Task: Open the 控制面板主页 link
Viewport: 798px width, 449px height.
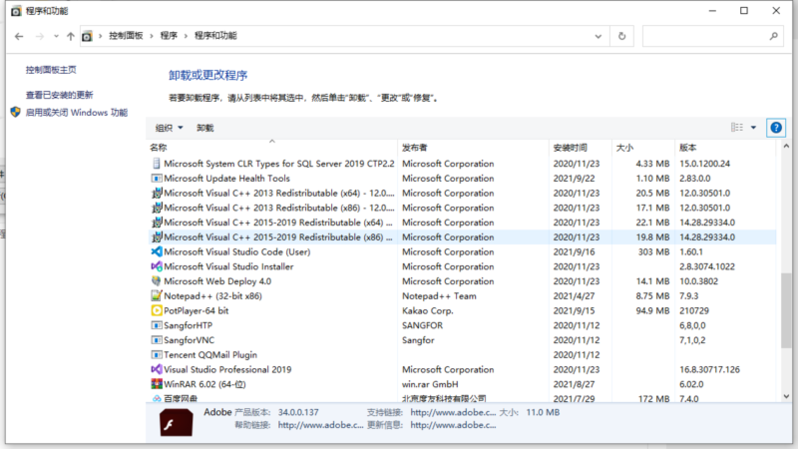Action: pyautogui.click(x=51, y=70)
